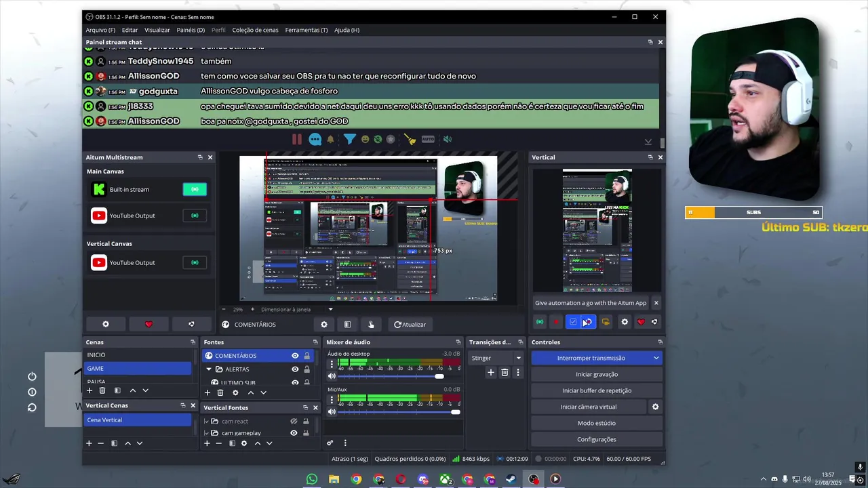Open the Painéis menu
Image resolution: width=868 pixels, height=488 pixels.
coord(191,30)
